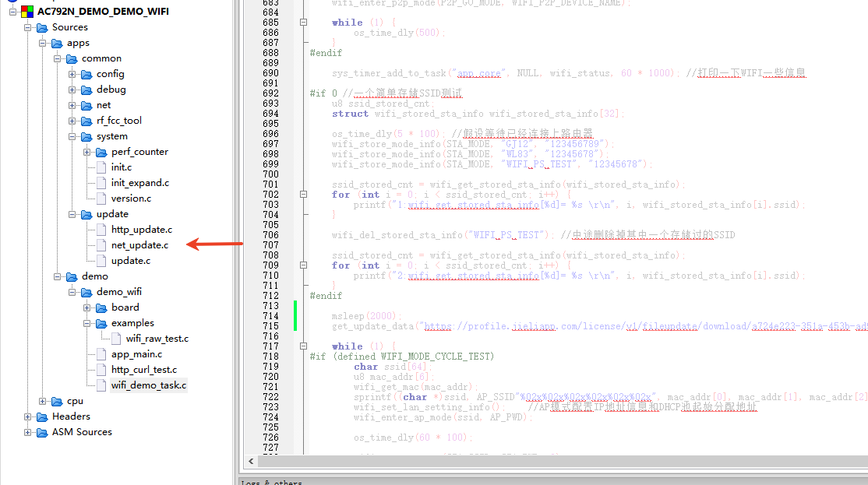The height and width of the screenshot is (485, 868).
Task: Collapse the update folder node
Action: tap(72, 214)
